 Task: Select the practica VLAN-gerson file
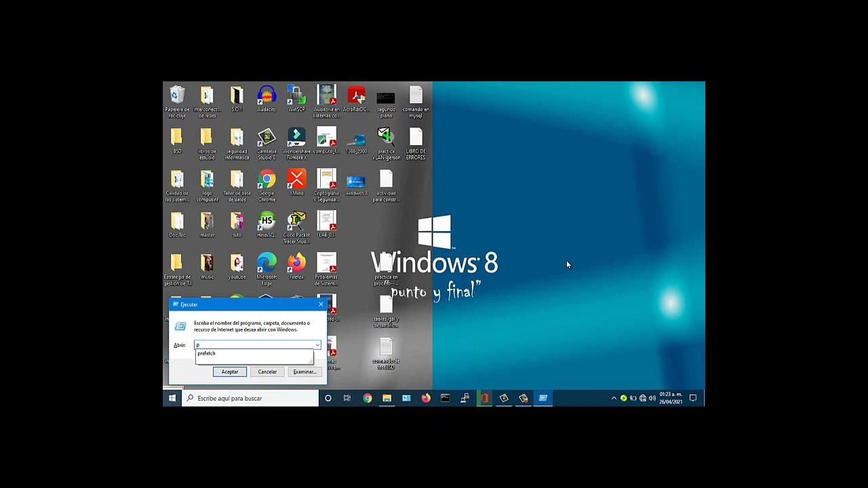[386, 144]
